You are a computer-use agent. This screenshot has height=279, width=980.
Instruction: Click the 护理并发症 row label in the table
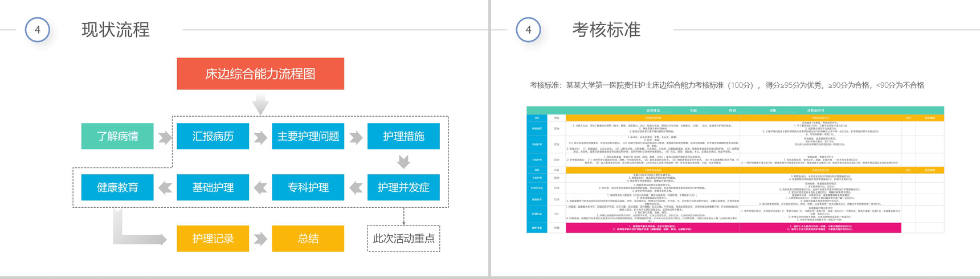[x=537, y=188]
